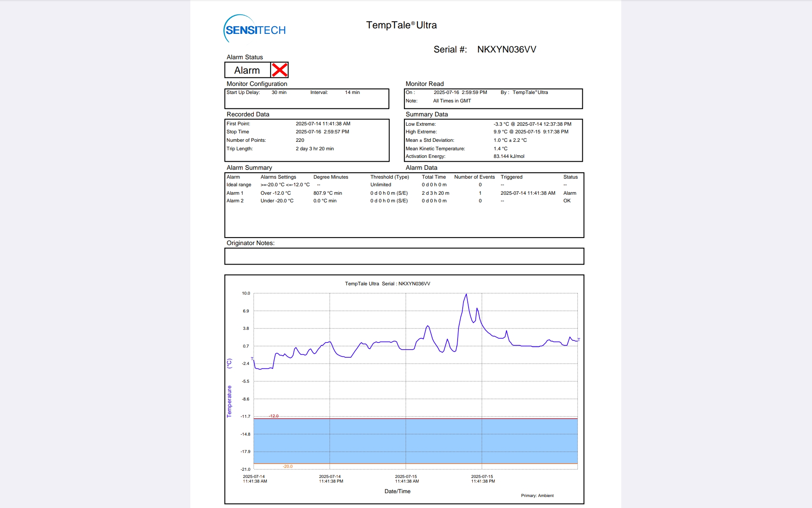Click the Alarm 2 row label

coord(235,201)
